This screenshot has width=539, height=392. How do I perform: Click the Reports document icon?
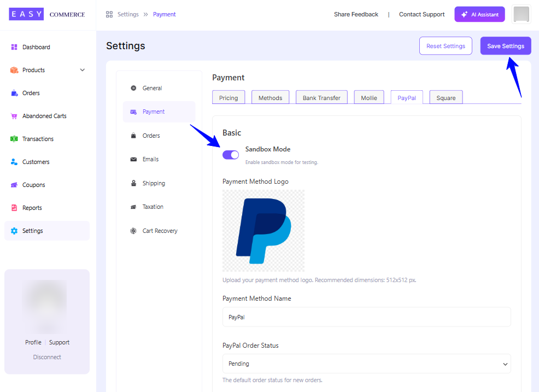(14, 208)
